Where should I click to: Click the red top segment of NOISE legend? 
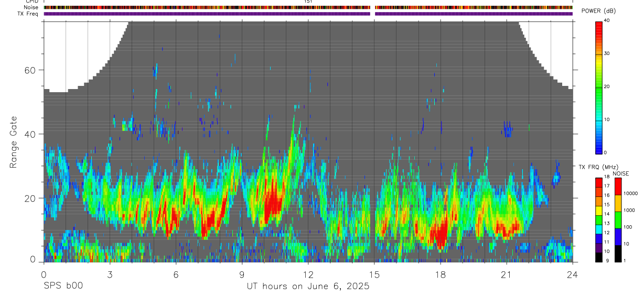(x=618, y=186)
